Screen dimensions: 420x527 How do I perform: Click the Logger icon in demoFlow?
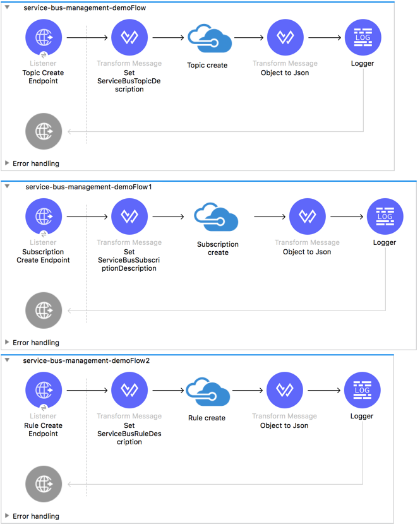(363, 38)
